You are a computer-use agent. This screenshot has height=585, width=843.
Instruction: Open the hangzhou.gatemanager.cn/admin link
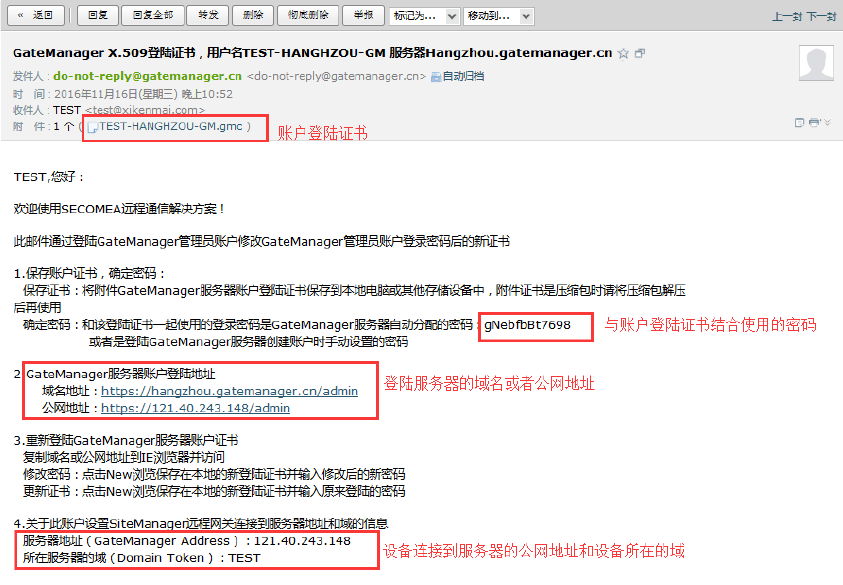pos(229,392)
